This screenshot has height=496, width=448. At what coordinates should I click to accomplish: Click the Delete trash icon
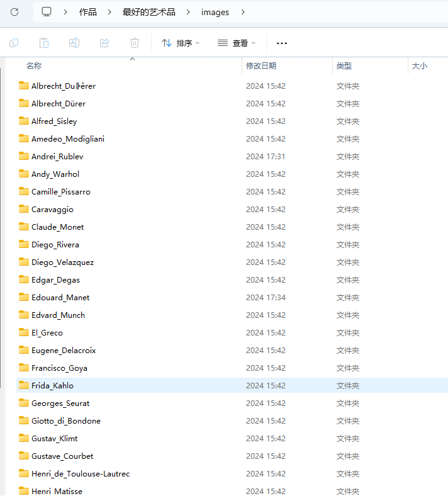coord(135,43)
